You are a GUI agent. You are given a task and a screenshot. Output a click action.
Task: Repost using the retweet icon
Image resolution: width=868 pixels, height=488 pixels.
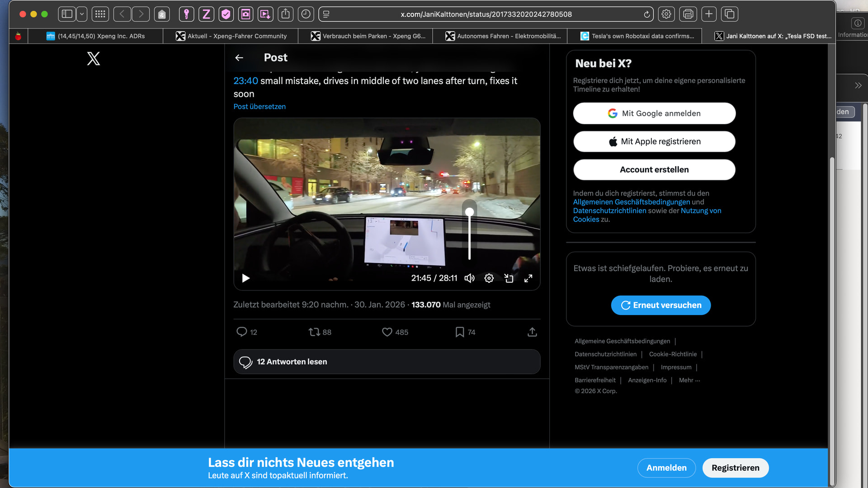pos(314,332)
